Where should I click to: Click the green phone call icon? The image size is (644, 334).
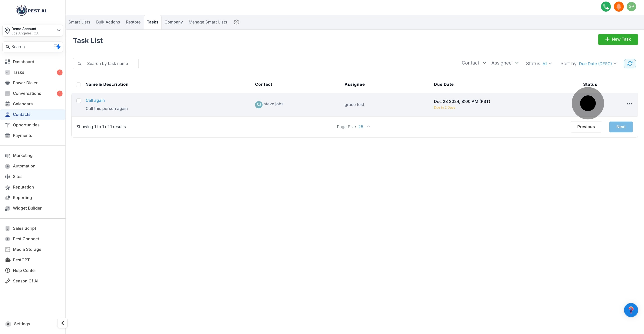[x=606, y=7]
